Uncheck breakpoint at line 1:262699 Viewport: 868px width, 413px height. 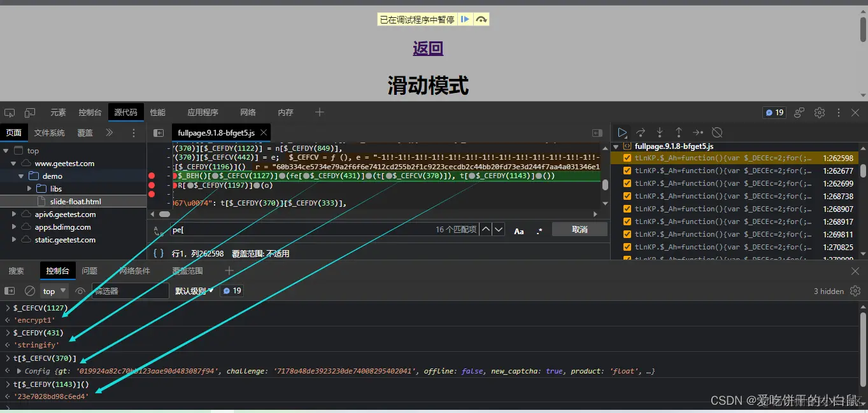pos(627,183)
